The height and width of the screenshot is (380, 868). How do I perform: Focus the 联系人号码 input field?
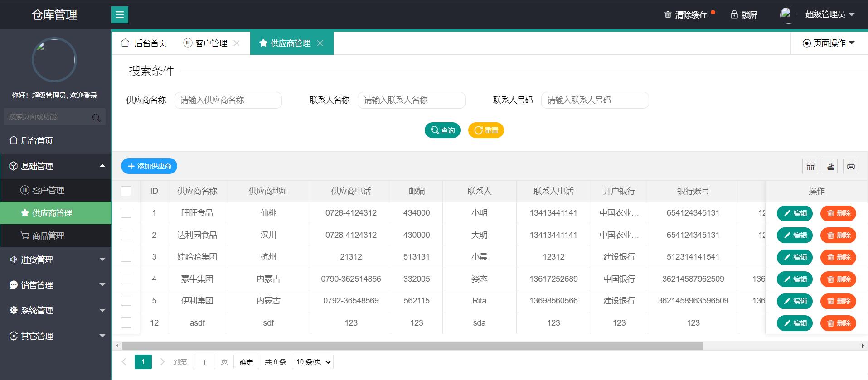(x=595, y=100)
